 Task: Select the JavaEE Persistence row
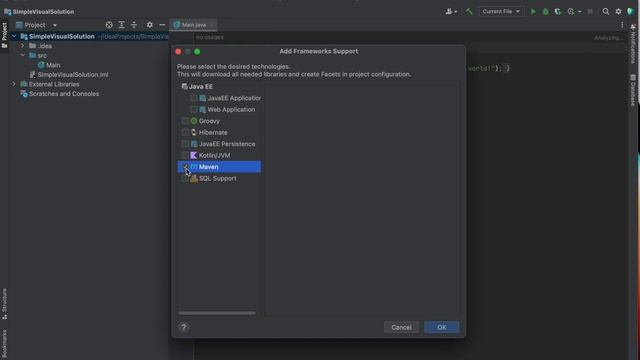pyautogui.click(x=220, y=144)
